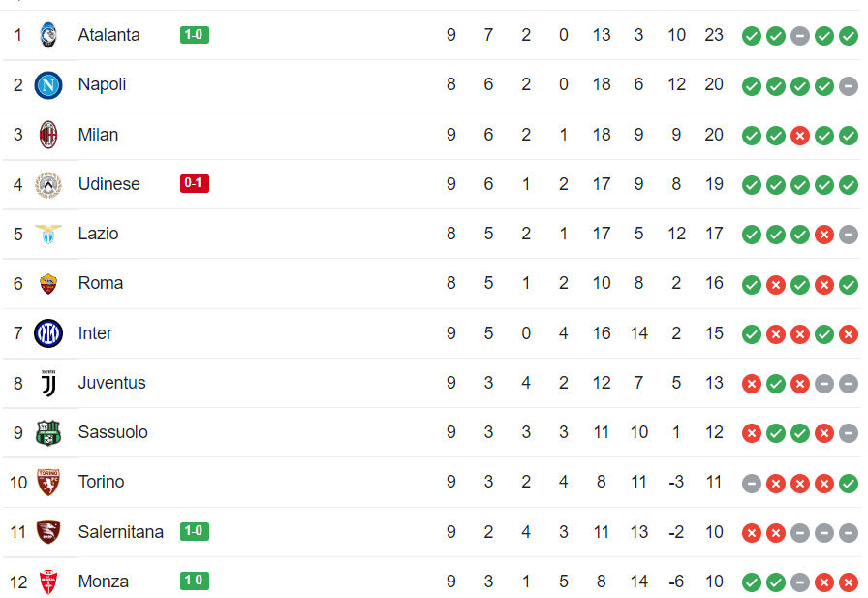
Task: Click the Milan club crest
Action: click(48, 135)
